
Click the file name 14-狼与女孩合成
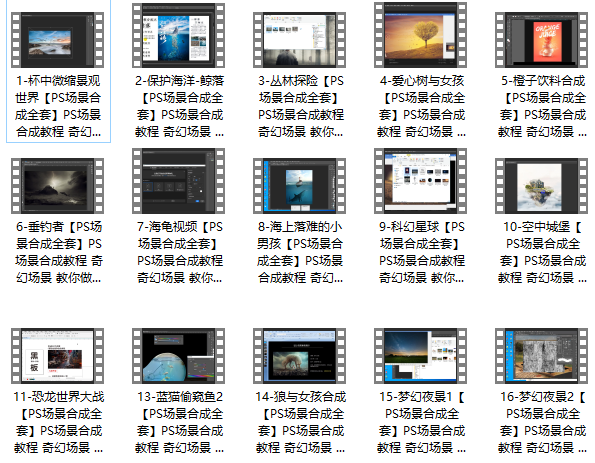click(x=301, y=422)
